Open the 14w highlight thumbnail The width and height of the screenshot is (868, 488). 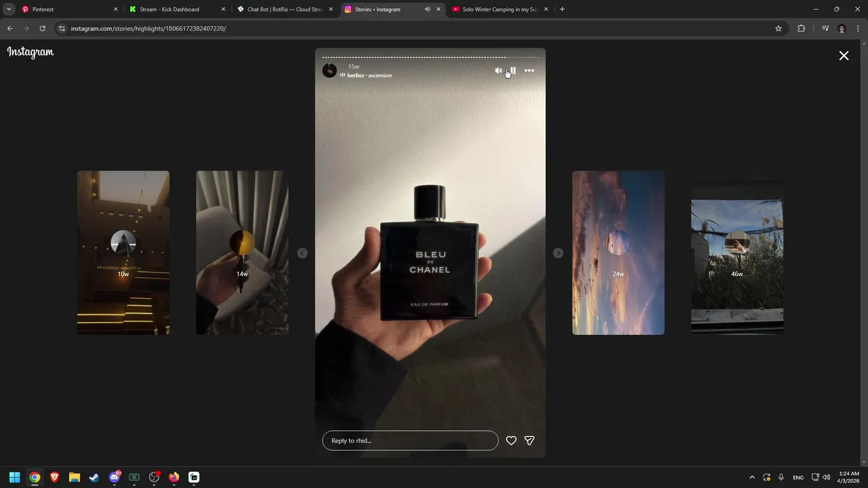pos(242,253)
